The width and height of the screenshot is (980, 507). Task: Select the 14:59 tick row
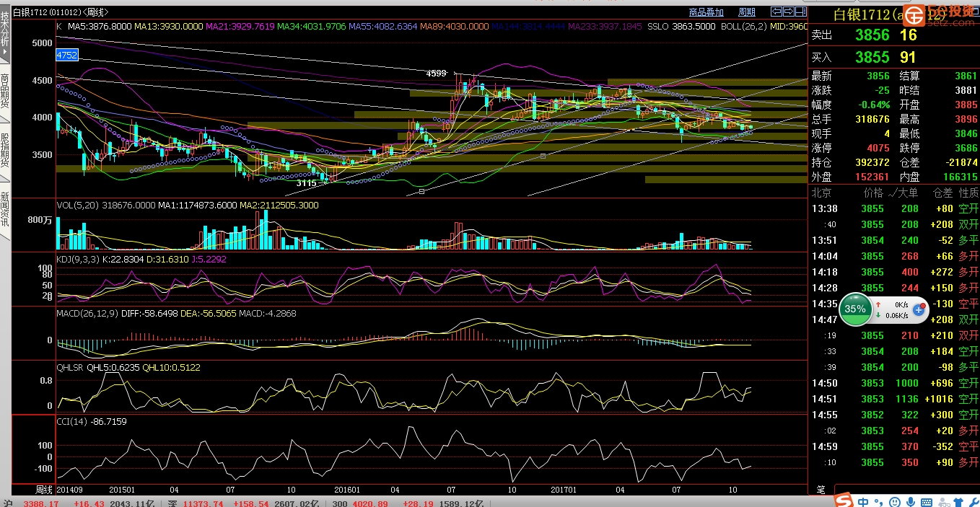[x=895, y=446]
